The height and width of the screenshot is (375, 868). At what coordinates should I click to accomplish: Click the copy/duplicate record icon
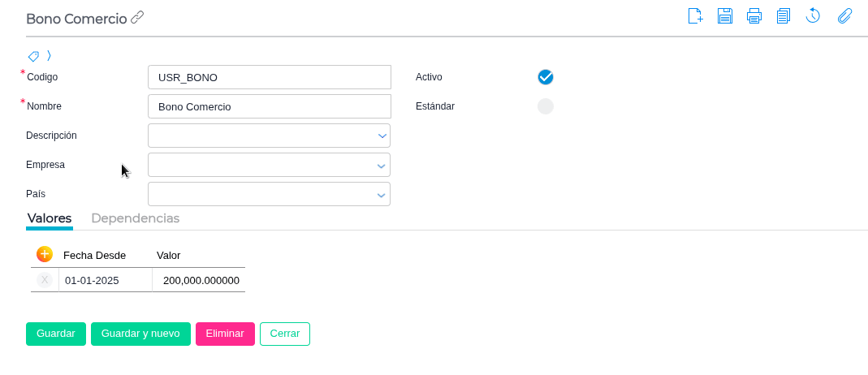click(784, 15)
